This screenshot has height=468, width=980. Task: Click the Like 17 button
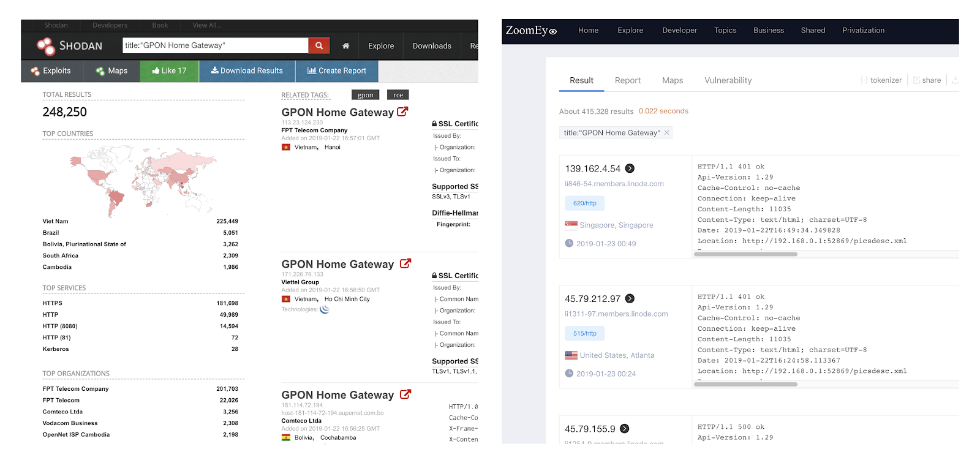click(169, 71)
